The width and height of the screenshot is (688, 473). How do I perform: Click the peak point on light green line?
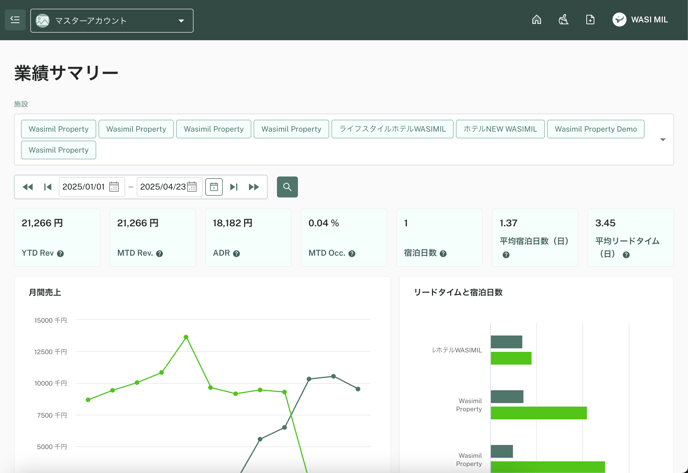(x=186, y=337)
